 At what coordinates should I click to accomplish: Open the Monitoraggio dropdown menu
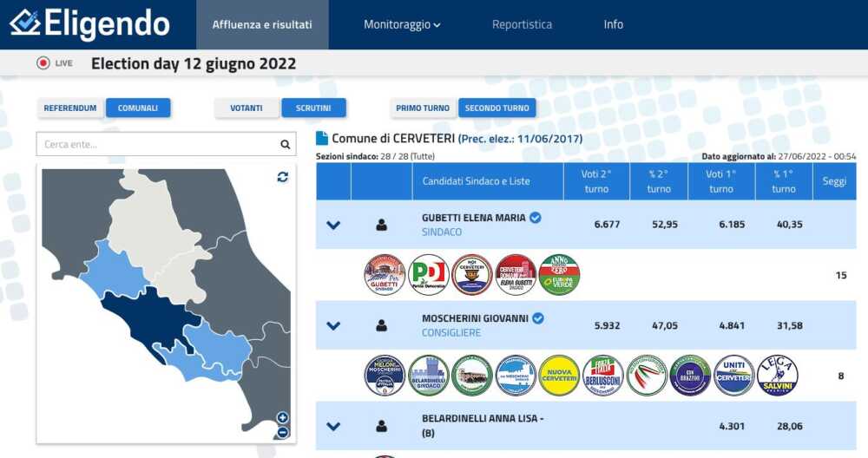point(402,24)
